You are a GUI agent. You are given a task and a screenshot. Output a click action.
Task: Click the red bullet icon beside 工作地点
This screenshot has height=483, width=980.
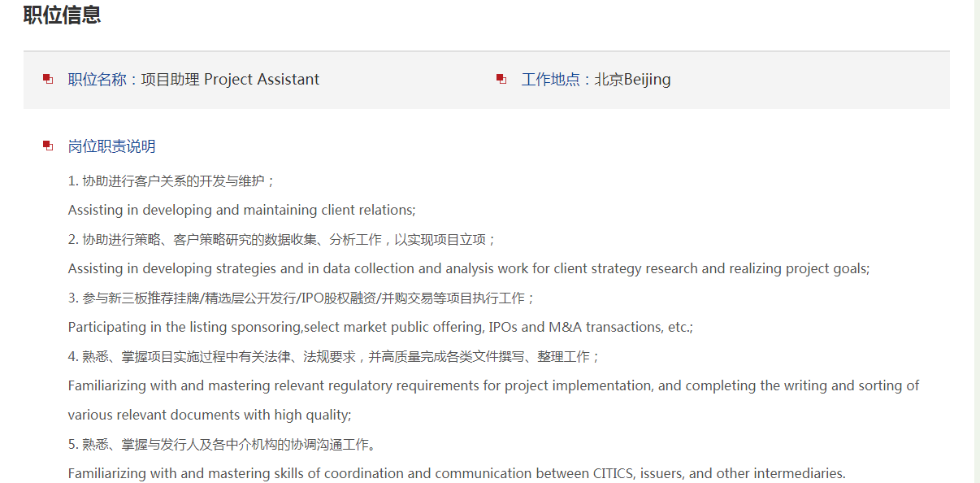point(501,79)
